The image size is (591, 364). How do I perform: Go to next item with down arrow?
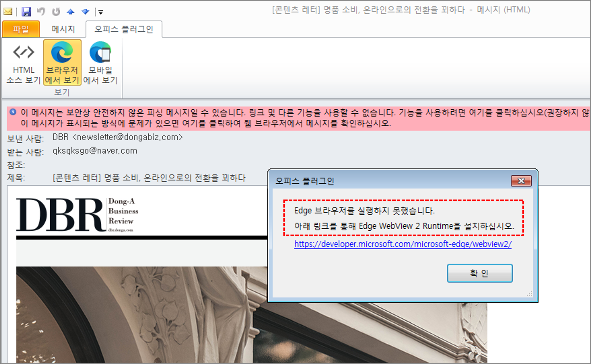coord(85,11)
